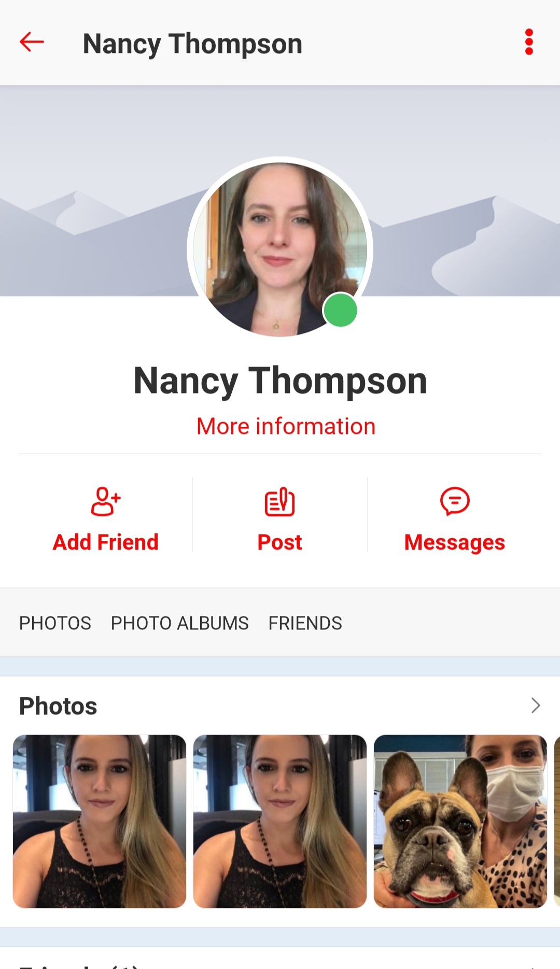Switch to the PHOTO ALBUMS tab
This screenshot has width=560, height=969.
click(179, 623)
